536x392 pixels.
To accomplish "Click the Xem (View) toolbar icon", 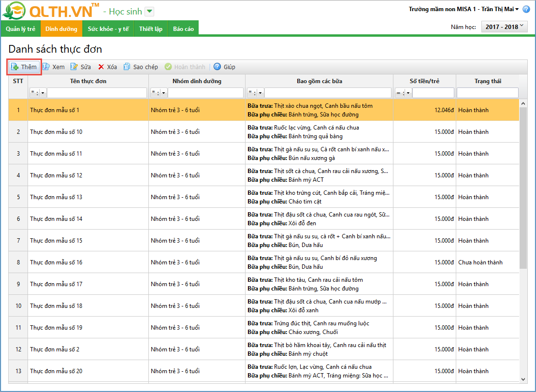I will (x=46, y=67).
